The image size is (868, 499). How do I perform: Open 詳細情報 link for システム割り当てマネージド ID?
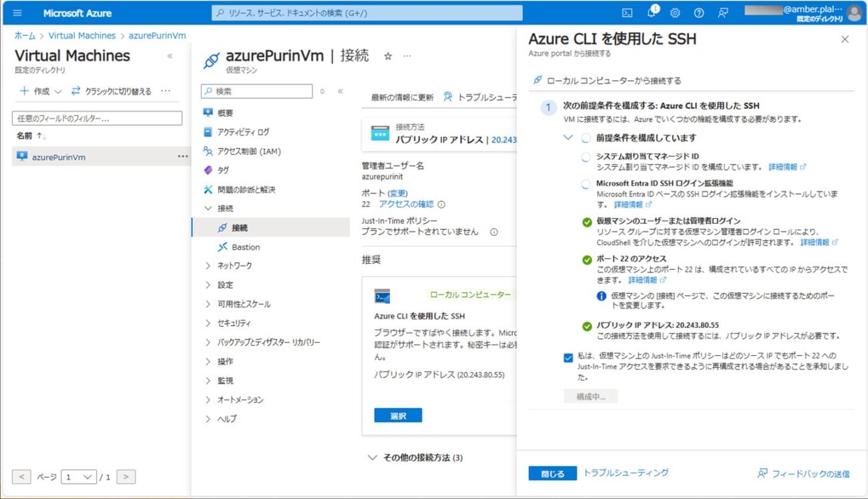(x=787, y=167)
